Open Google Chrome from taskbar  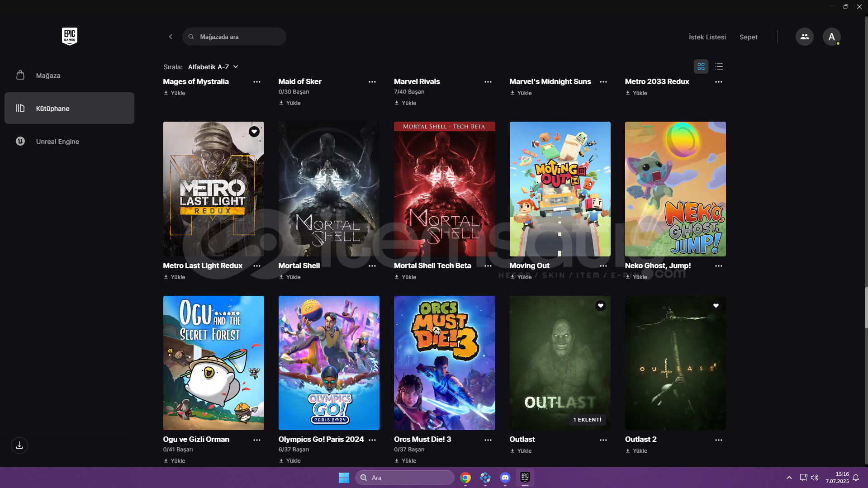tap(465, 478)
